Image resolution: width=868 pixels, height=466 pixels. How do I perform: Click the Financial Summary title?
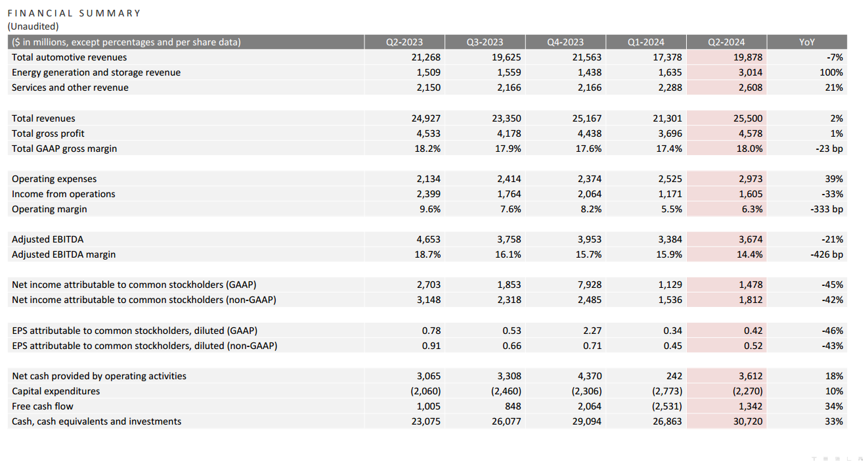74,13
